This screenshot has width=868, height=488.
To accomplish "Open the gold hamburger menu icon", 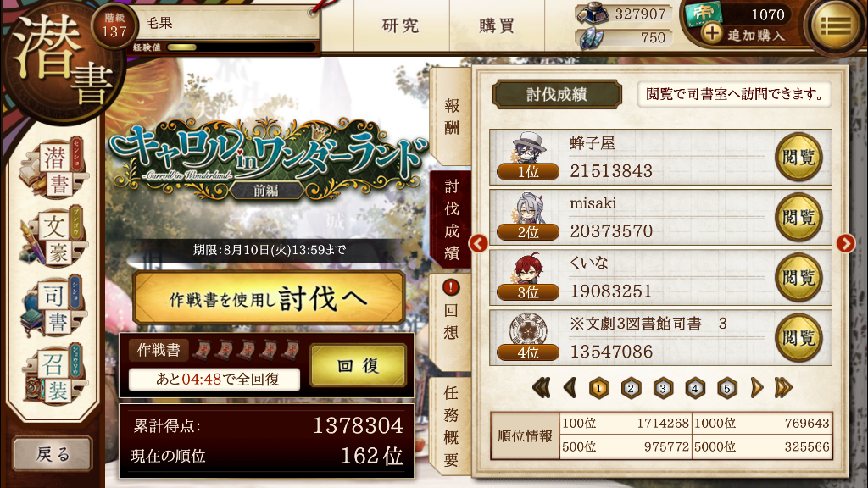I will pos(836,25).
